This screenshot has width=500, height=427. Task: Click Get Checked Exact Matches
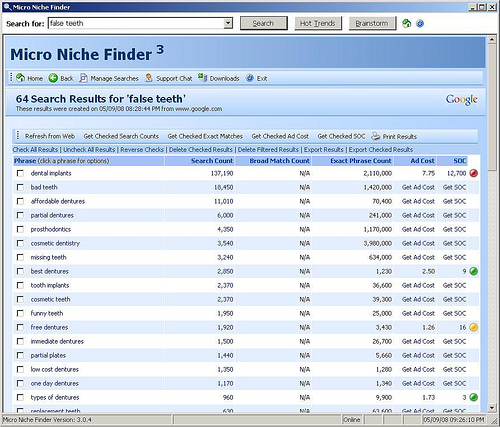[x=205, y=136]
